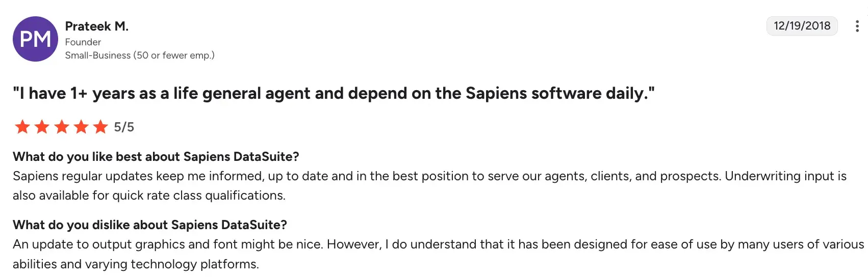The image size is (868, 278).
Task: Click the "Founder" job title text
Action: click(83, 42)
